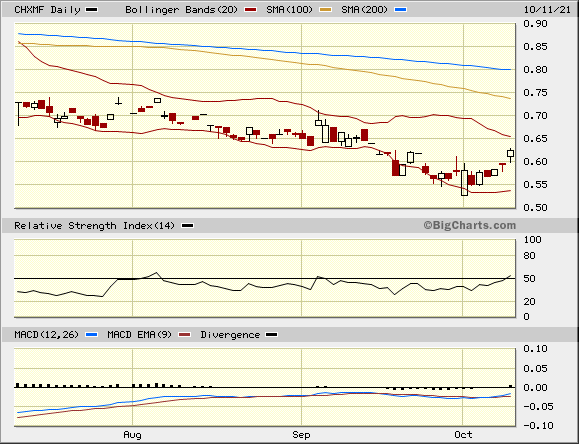Click the black Divergence legend swatch
This screenshot has height=444, width=579.
(272, 335)
